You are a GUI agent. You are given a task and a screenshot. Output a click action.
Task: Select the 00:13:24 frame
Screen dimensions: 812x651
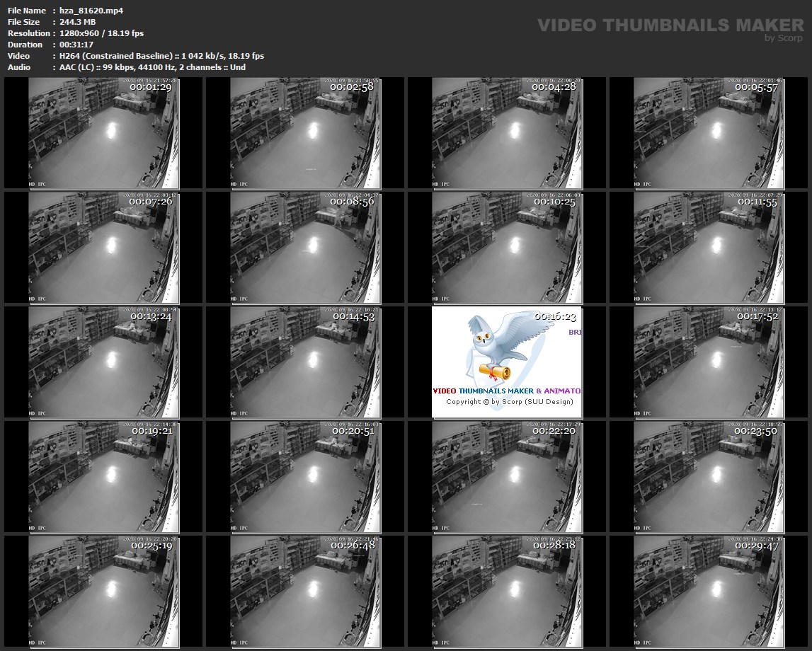[103, 362]
